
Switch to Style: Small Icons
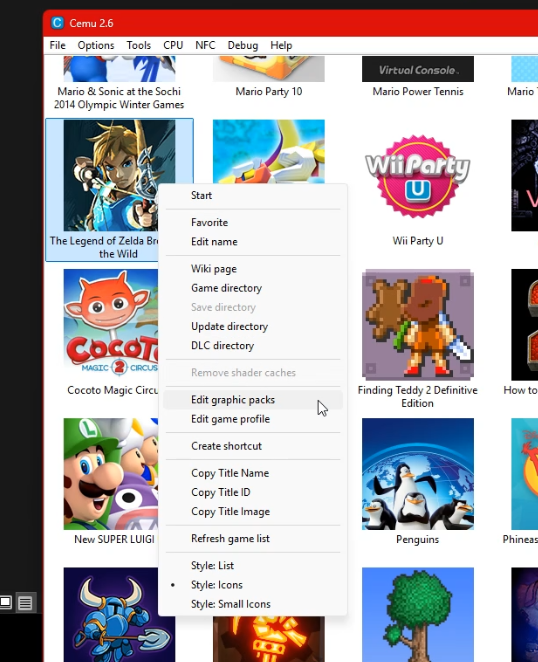[253, 604]
